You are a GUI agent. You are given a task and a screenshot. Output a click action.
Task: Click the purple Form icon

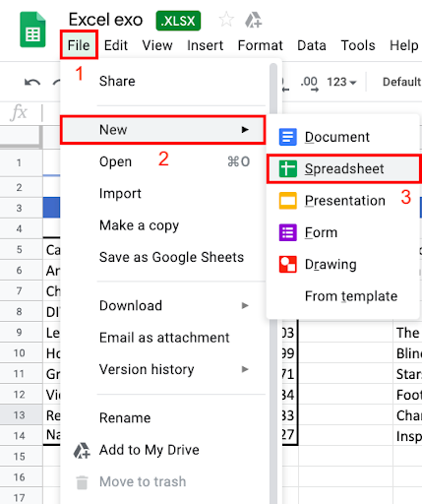point(287,232)
